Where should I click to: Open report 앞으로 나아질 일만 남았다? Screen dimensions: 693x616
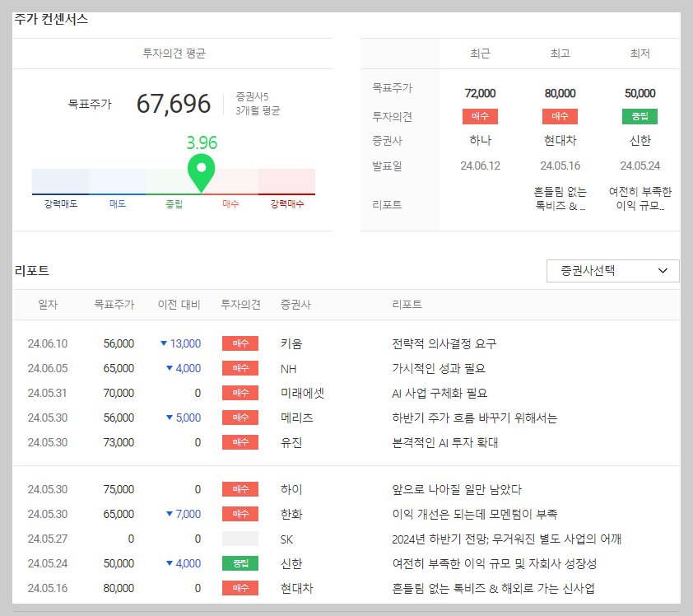click(x=457, y=489)
